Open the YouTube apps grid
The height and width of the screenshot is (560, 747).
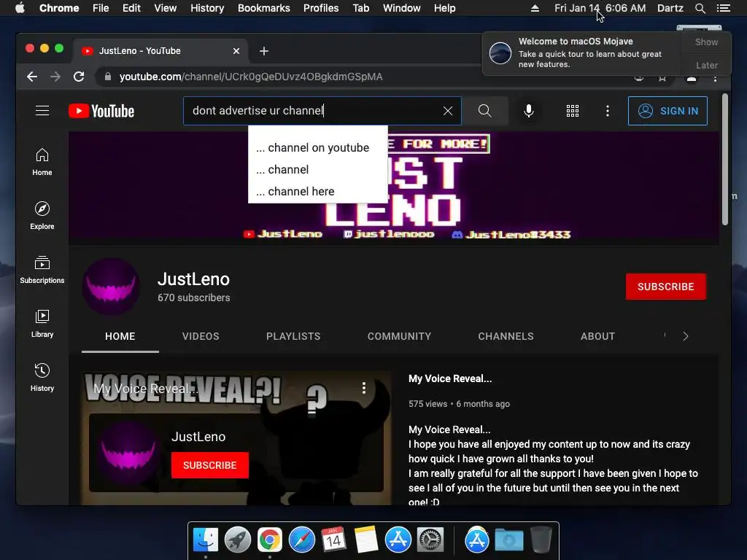coord(573,111)
